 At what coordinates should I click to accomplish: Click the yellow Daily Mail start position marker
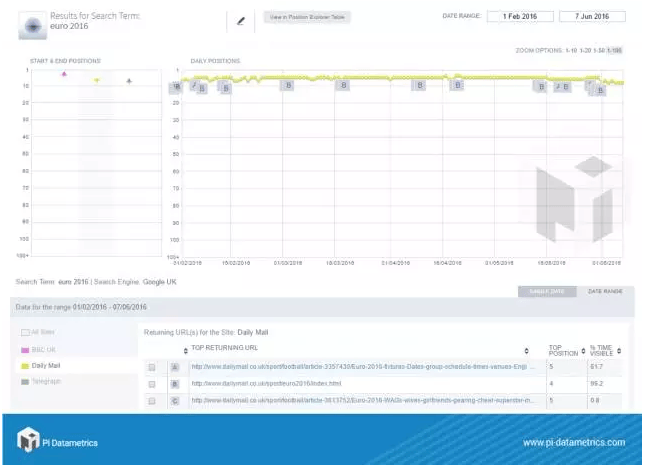(x=97, y=79)
